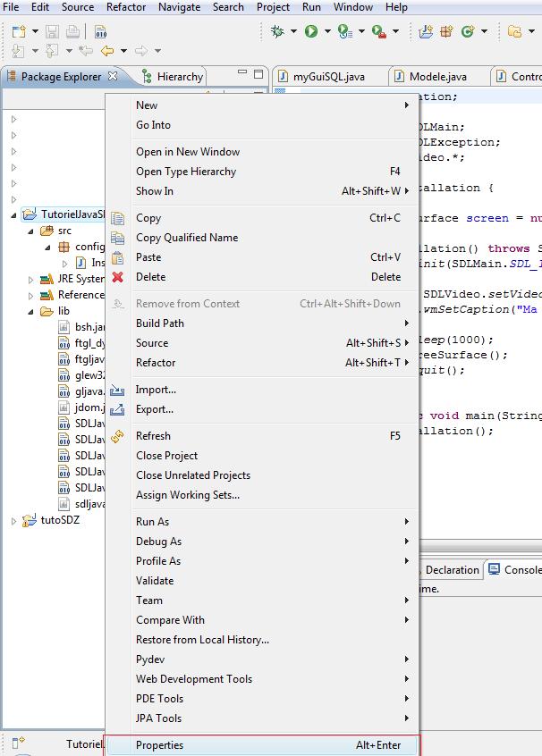Maximize the Package Explorer view
This screenshot has width=542, height=756.
[x=259, y=75]
